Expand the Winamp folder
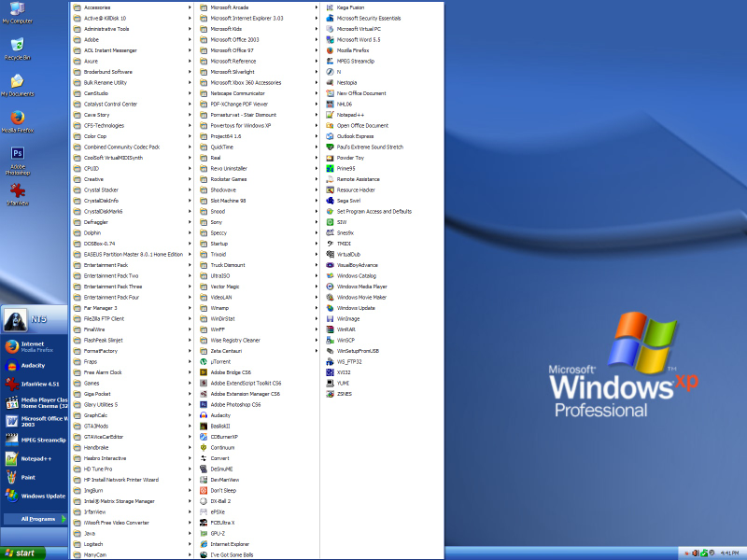The width and height of the screenshot is (747, 560). [x=259, y=308]
